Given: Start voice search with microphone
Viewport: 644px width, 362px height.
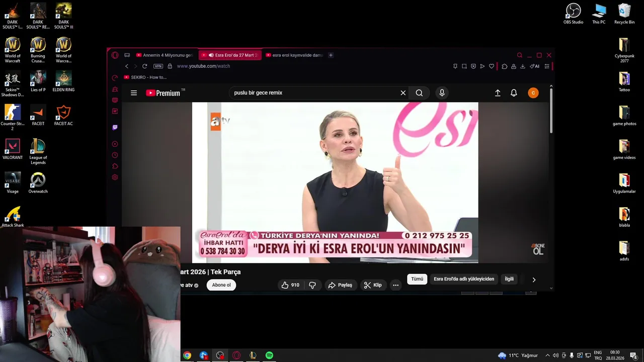Looking at the screenshot, I should pos(442,93).
